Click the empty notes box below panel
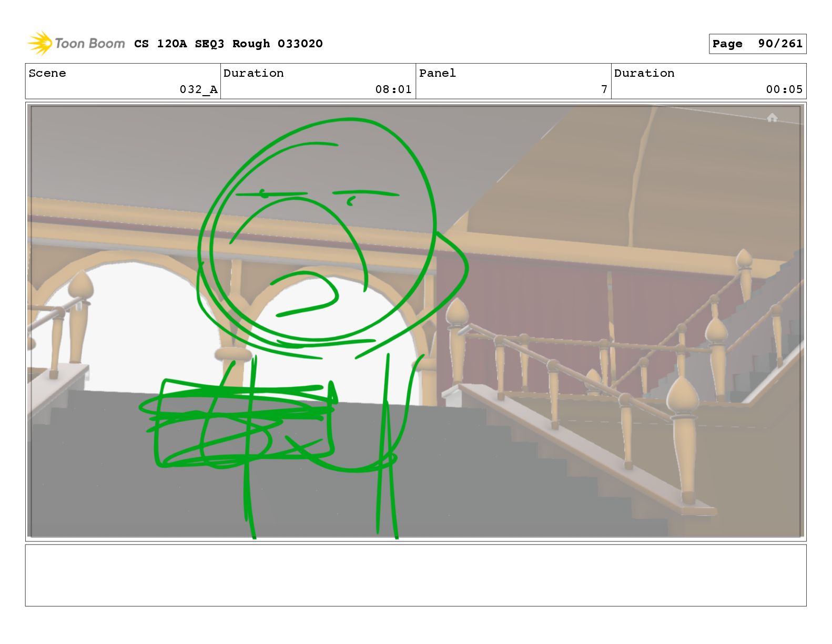Screen dimensions: 832x644 (415, 575)
